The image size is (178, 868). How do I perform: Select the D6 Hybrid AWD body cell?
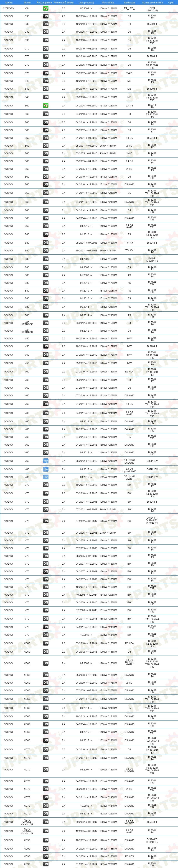point(129,477)
